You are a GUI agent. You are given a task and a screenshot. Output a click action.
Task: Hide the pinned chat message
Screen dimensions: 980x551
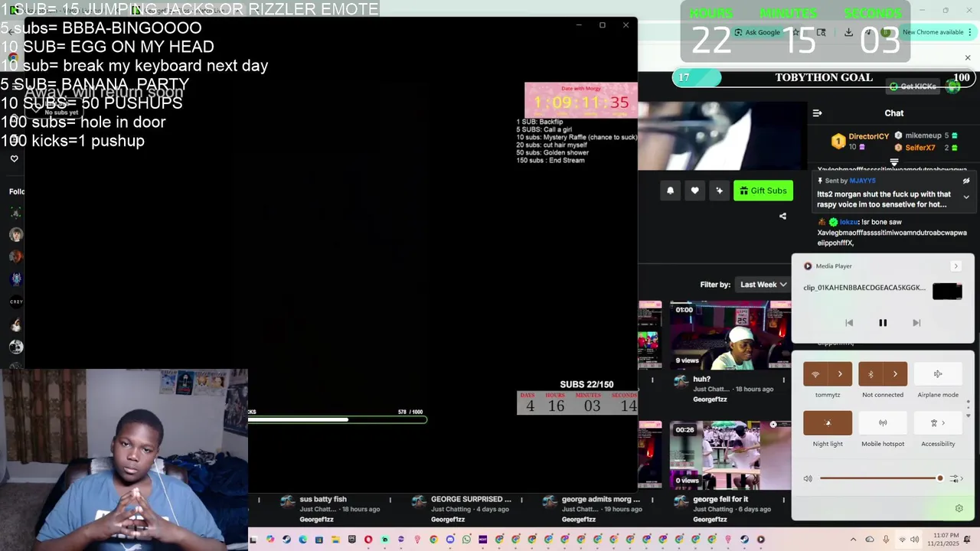[x=966, y=181]
